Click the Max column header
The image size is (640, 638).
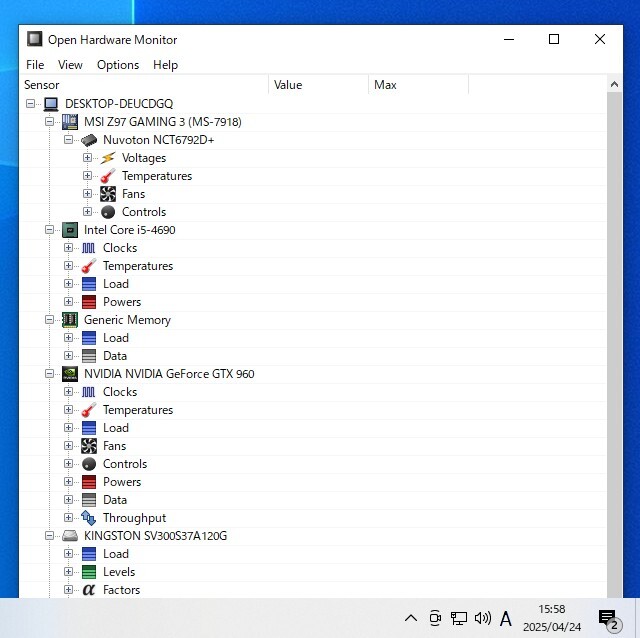pyautogui.click(x=419, y=85)
